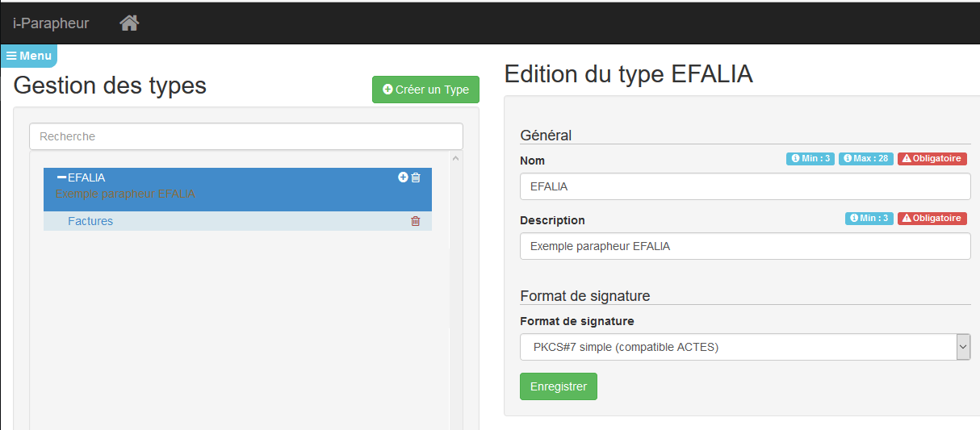The width and height of the screenshot is (980, 430).
Task: Click the Créer un Type button
Action: [x=425, y=90]
